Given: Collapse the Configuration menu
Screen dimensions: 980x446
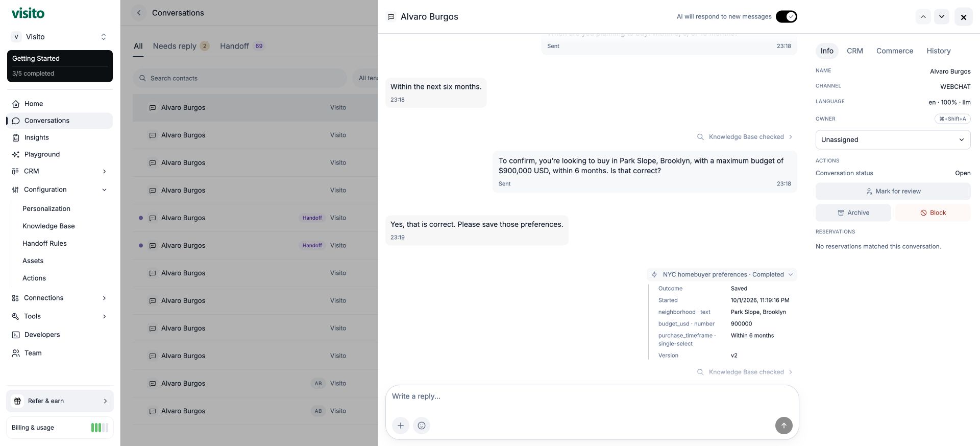Looking at the screenshot, I should (59, 190).
